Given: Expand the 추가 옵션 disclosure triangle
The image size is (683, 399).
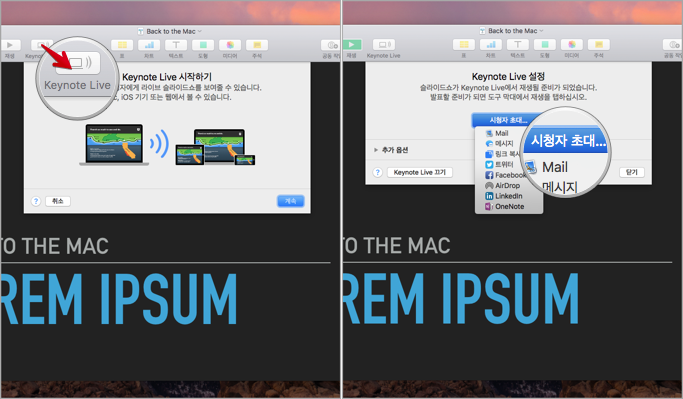Looking at the screenshot, I should (375, 150).
